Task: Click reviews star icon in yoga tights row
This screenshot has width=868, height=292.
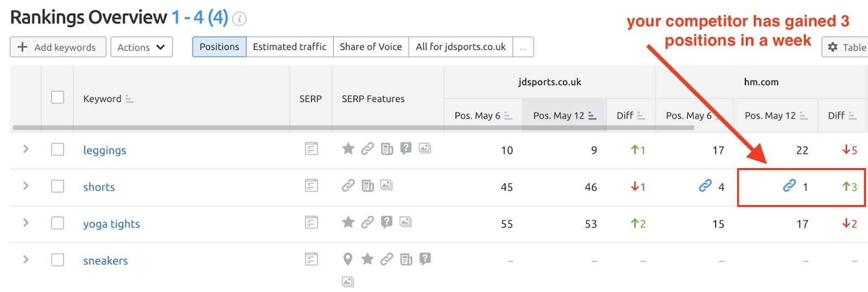Action: pyautogui.click(x=348, y=222)
